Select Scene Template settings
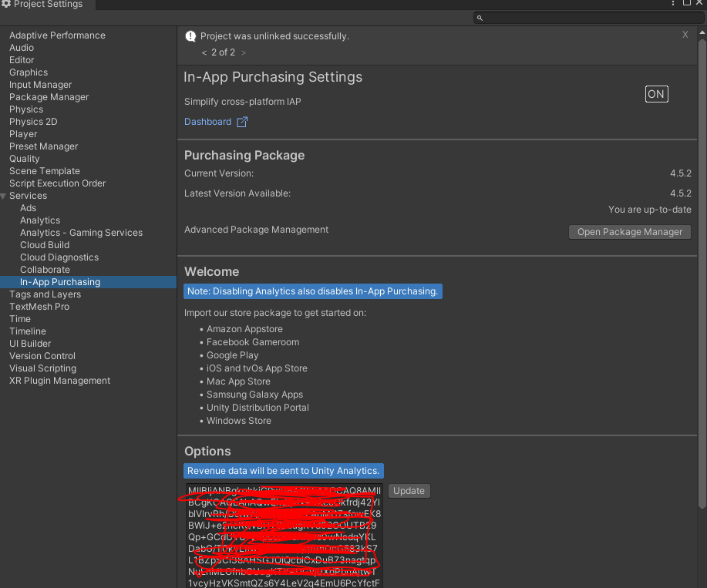 pos(45,171)
